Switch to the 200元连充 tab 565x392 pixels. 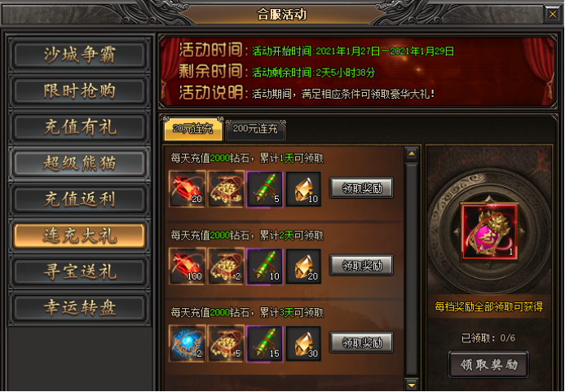[x=255, y=129]
